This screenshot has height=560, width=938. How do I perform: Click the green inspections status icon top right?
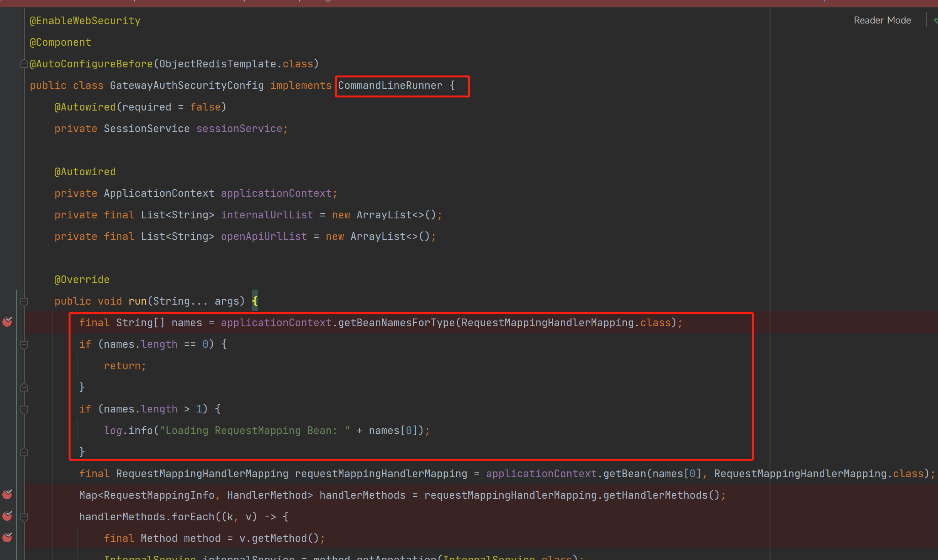935,20
